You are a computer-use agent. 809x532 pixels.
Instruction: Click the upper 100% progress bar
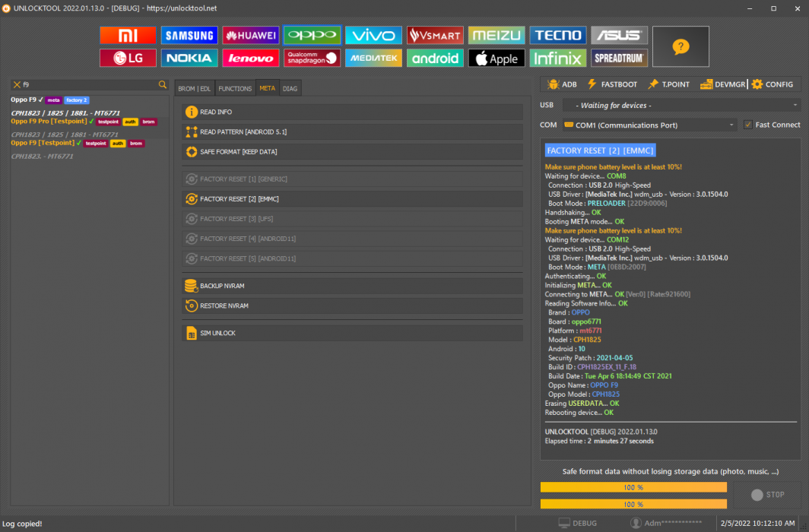tap(633, 487)
